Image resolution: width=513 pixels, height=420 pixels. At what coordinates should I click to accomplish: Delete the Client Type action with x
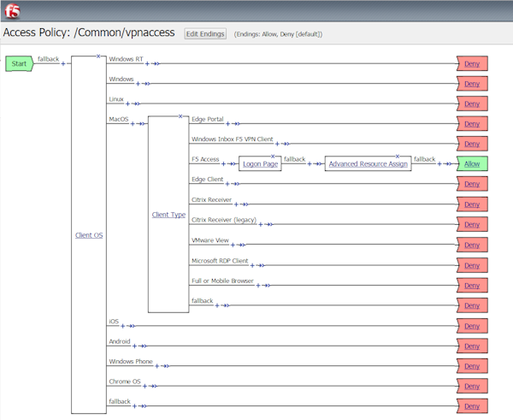pyautogui.click(x=180, y=116)
